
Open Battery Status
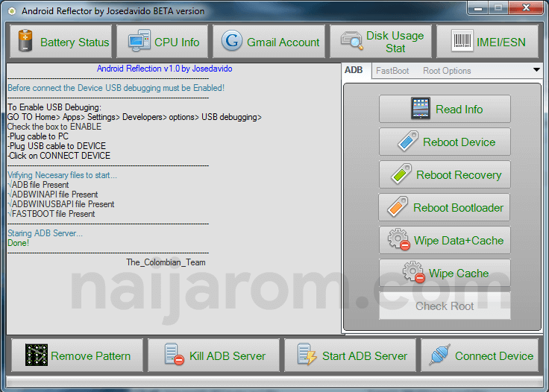pyautogui.click(x=61, y=41)
